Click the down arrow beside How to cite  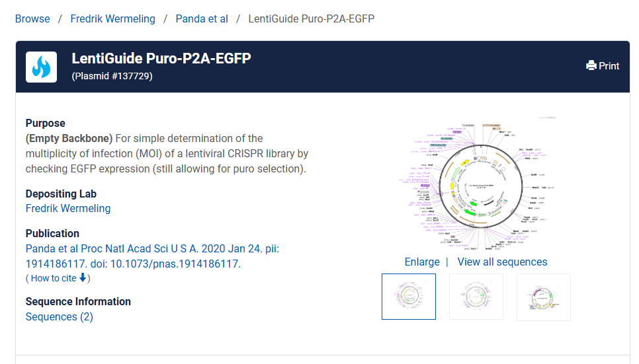(83, 278)
